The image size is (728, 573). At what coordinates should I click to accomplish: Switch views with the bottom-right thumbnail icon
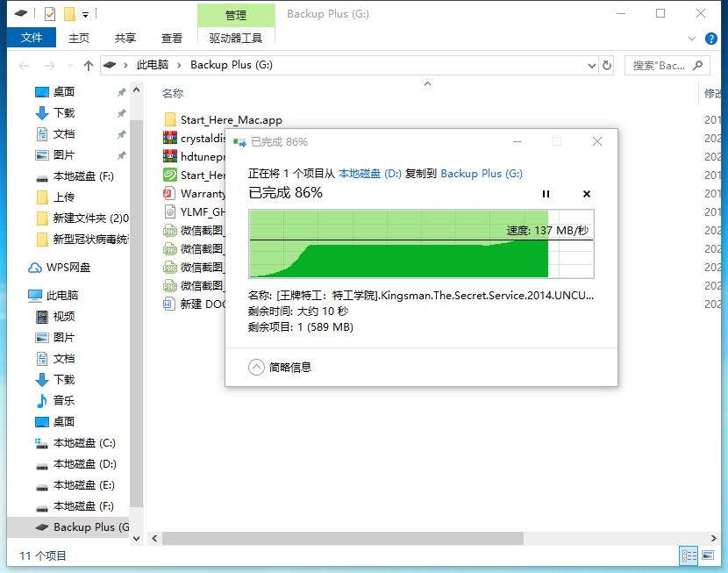(708, 555)
